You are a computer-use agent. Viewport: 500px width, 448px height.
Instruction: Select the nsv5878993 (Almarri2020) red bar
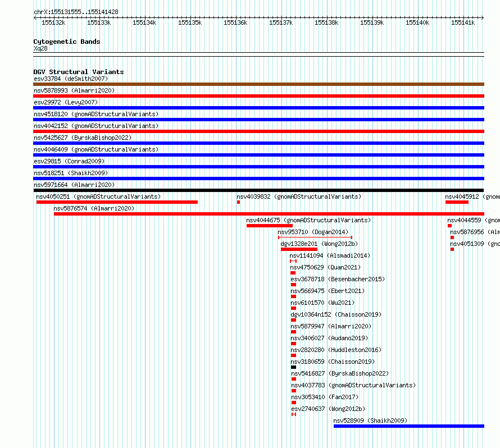pos(258,96)
